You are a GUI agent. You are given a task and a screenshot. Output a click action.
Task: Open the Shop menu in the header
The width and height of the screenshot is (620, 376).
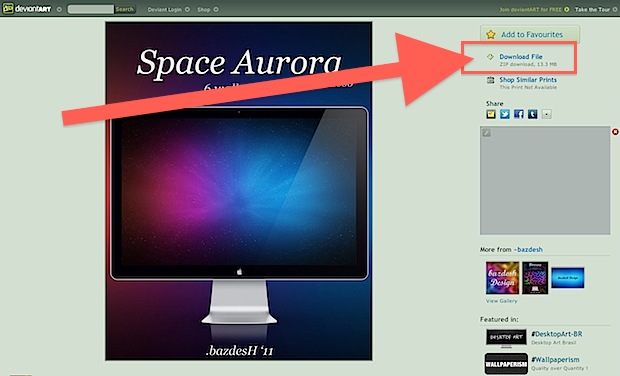click(204, 9)
